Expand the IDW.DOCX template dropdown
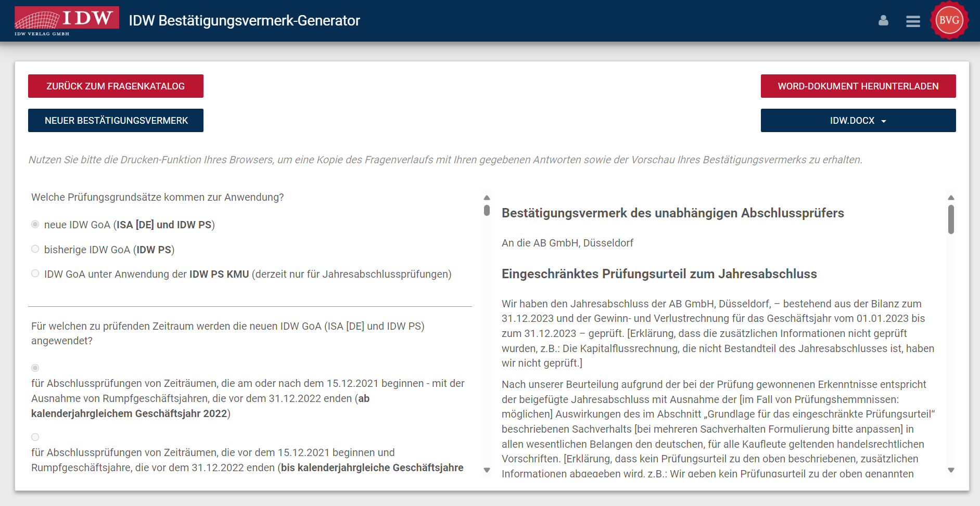 [858, 121]
